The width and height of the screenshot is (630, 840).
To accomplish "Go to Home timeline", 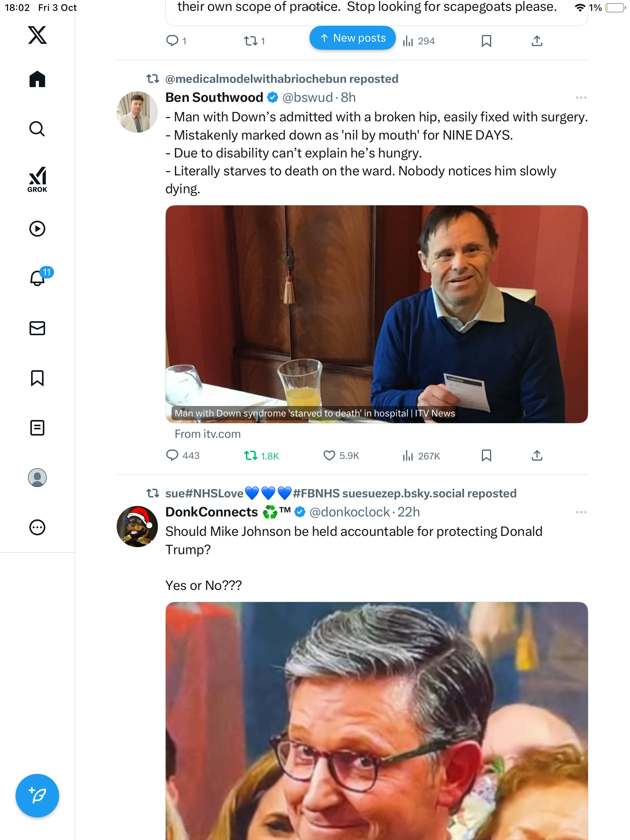I will point(37,79).
